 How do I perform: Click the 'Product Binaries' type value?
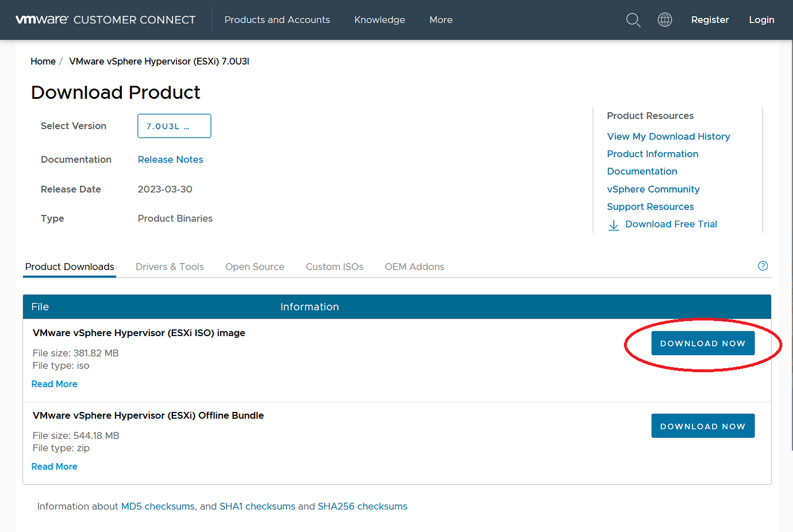175,218
